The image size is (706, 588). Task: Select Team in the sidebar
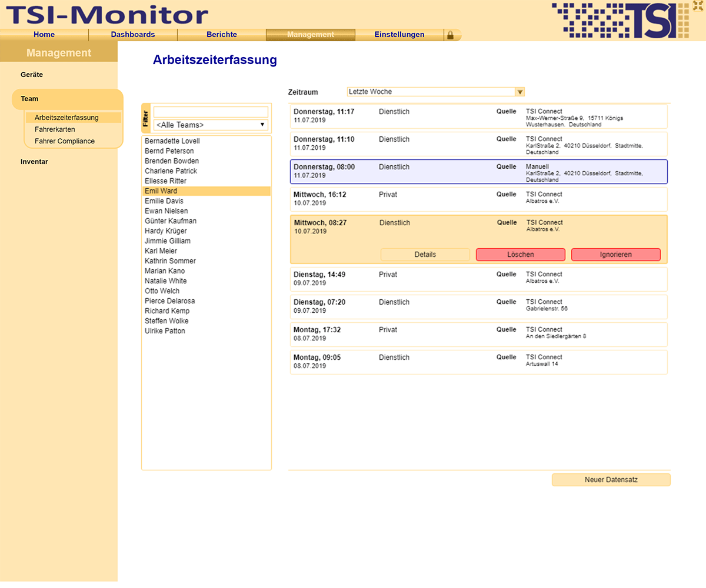tap(67, 99)
